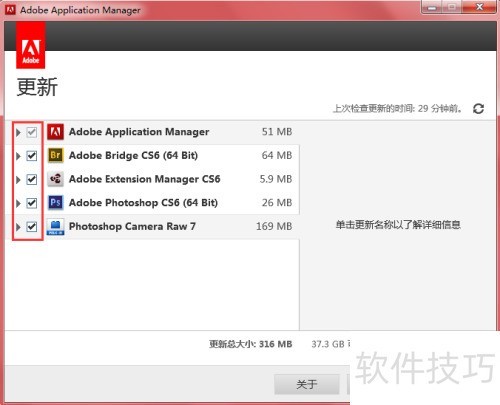This screenshot has width=500, height=405.
Task: Select Adobe Extension Manager CS6 name
Action: [x=144, y=179]
